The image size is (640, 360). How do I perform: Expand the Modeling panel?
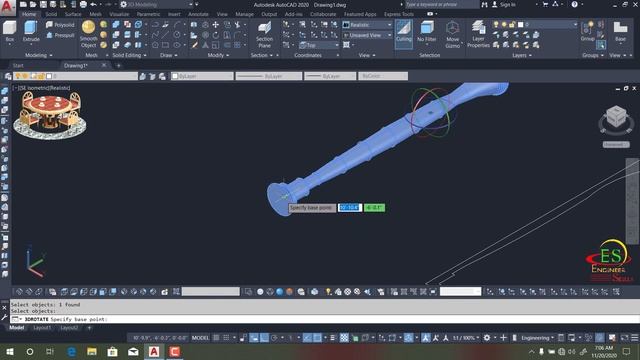(39, 55)
